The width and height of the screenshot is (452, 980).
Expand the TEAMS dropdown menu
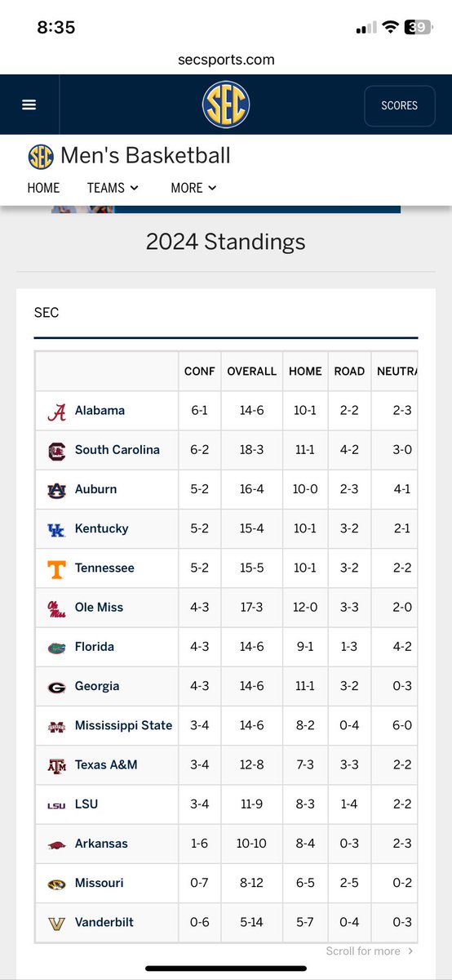(x=113, y=188)
